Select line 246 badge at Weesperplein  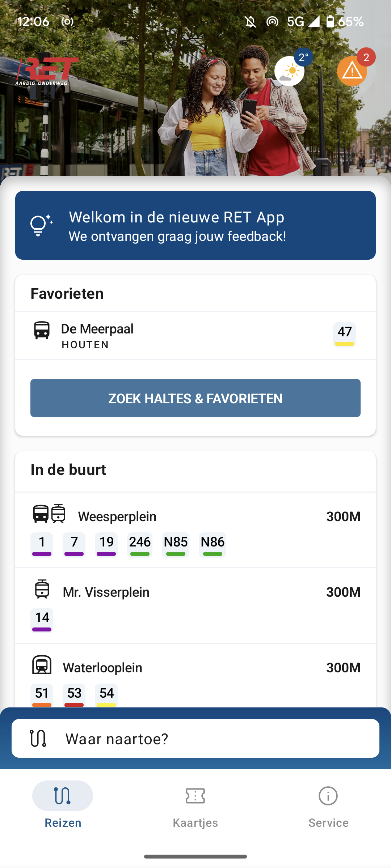click(140, 544)
